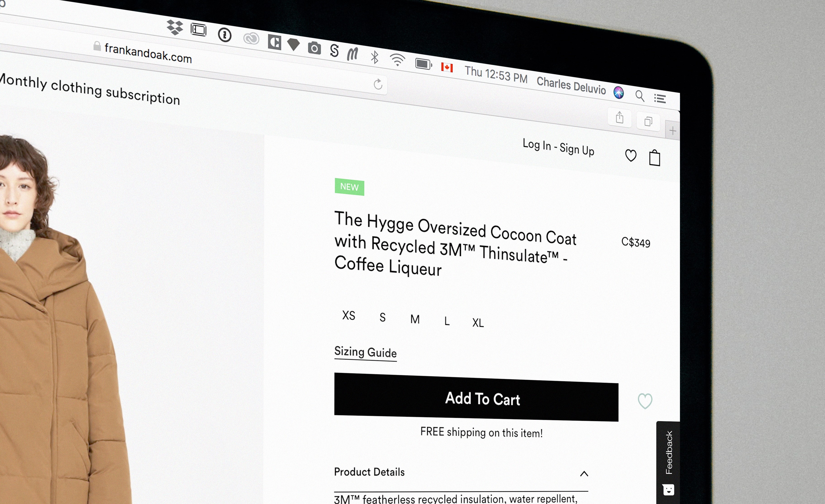Open the Sizing Guide link
Screen dimensions: 825x504
click(366, 353)
